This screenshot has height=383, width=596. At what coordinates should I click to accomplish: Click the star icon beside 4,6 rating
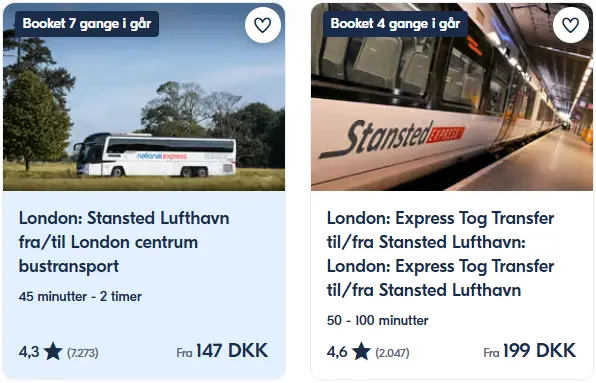tap(361, 351)
